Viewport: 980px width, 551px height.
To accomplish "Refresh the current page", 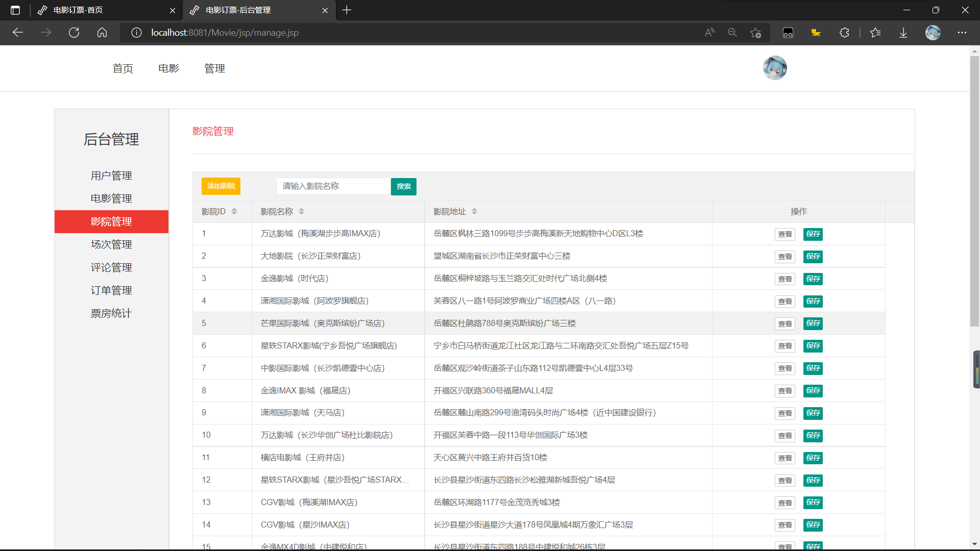I will pos(74,32).
